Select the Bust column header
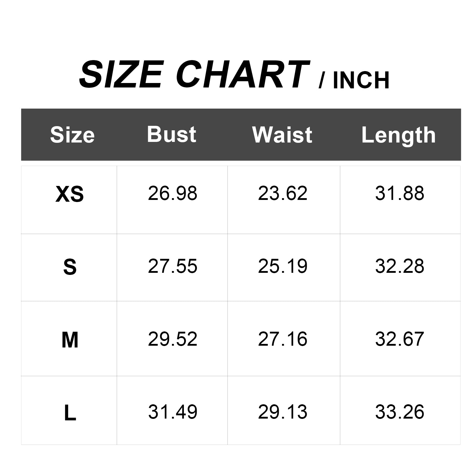 point(172,134)
